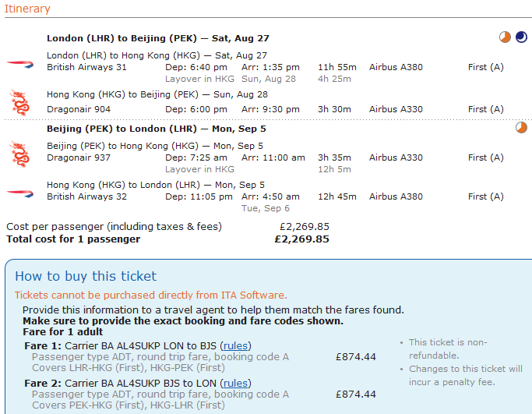
Task: Click the British Airways 31 flight label
Action: 86,67
